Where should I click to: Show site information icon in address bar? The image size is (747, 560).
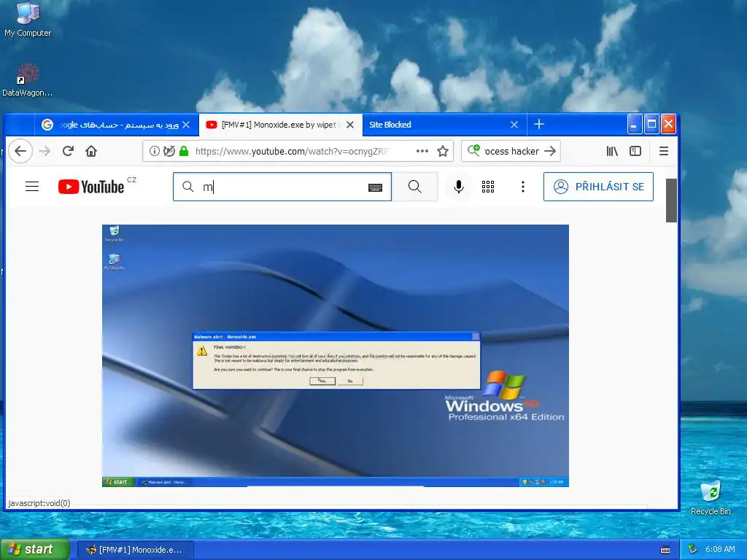point(155,151)
